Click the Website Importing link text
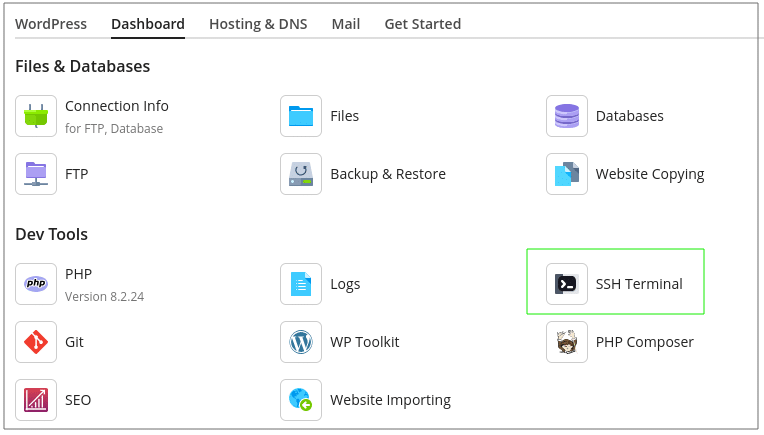Image resolution: width=764 pixels, height=435 pixels. (x=390, y=400)
